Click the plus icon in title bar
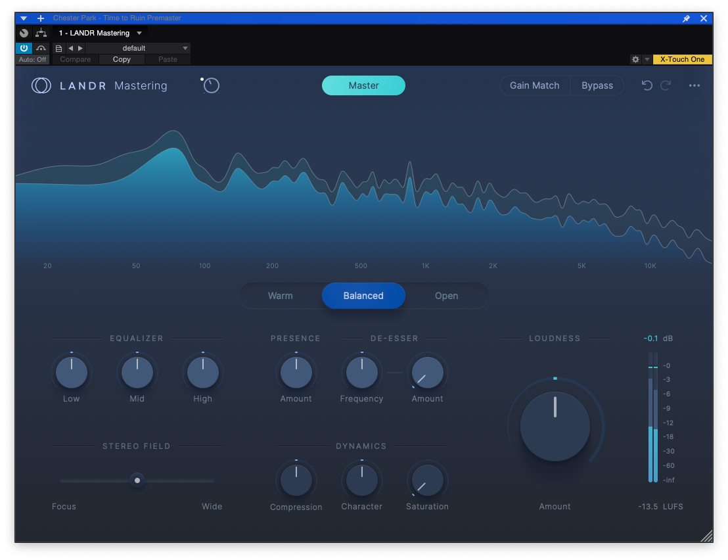Screen dimensions: 728x560 (x=40, y=18)
